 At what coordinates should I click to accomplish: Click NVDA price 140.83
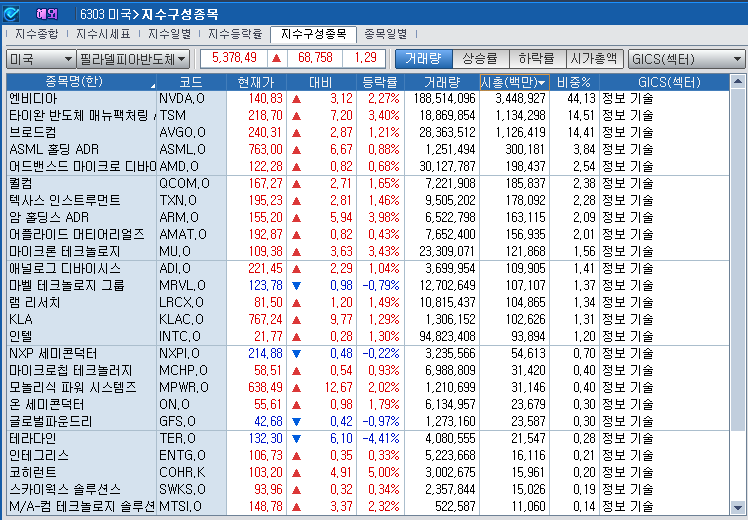265,99
